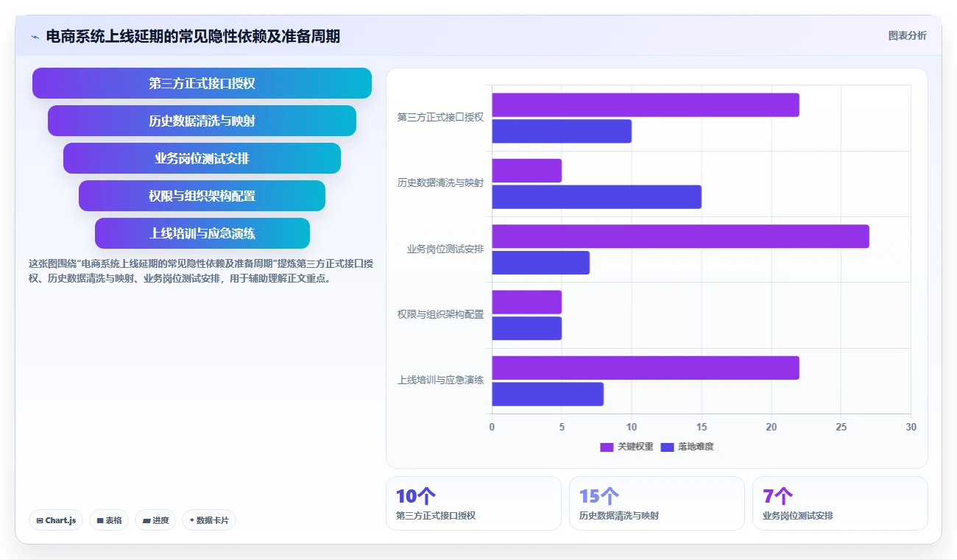Click the description paragraph under the funnel

[202, 271]
